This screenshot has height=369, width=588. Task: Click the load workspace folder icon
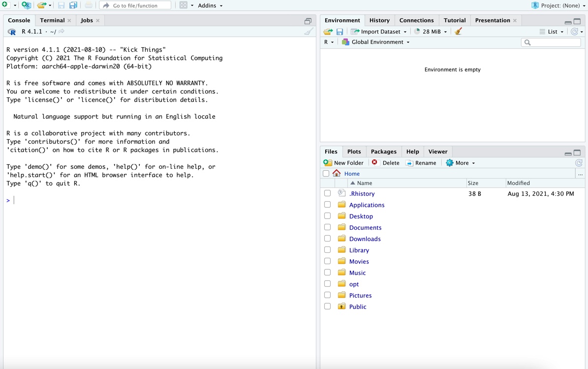point(328,31)
